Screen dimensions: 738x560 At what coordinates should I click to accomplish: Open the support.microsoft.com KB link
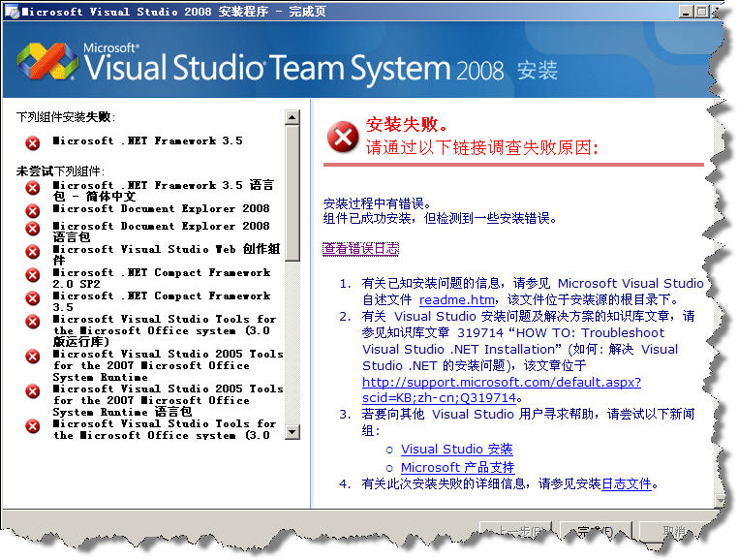(x=502, y=390)
